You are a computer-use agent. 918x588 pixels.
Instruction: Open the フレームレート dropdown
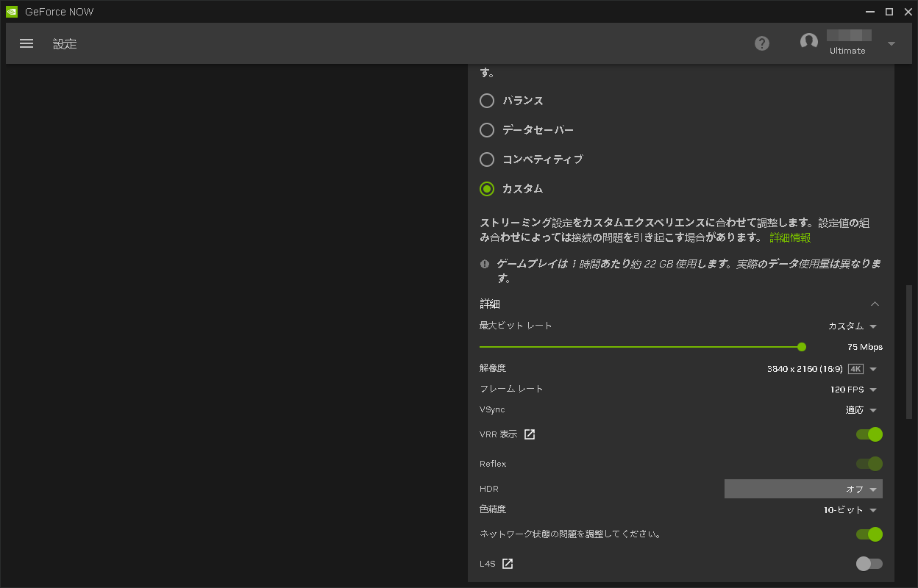[872, 389]
